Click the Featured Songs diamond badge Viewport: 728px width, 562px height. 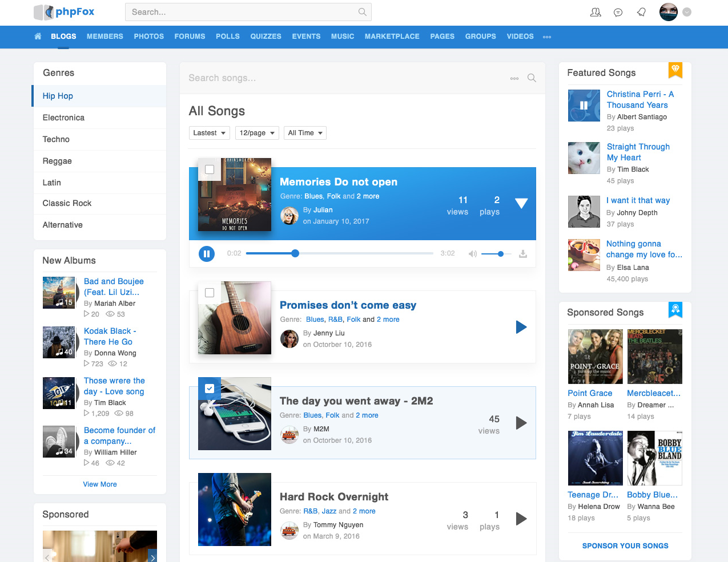675,71
